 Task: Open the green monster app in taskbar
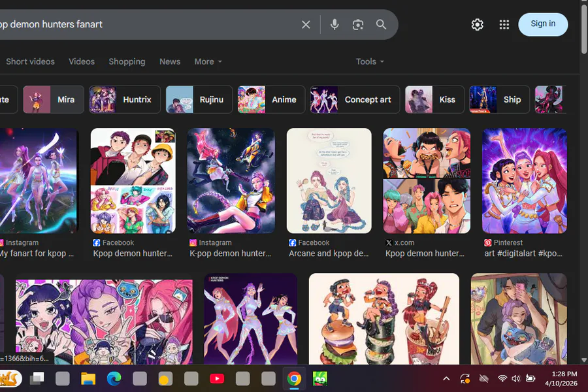(x=320, y=379)
